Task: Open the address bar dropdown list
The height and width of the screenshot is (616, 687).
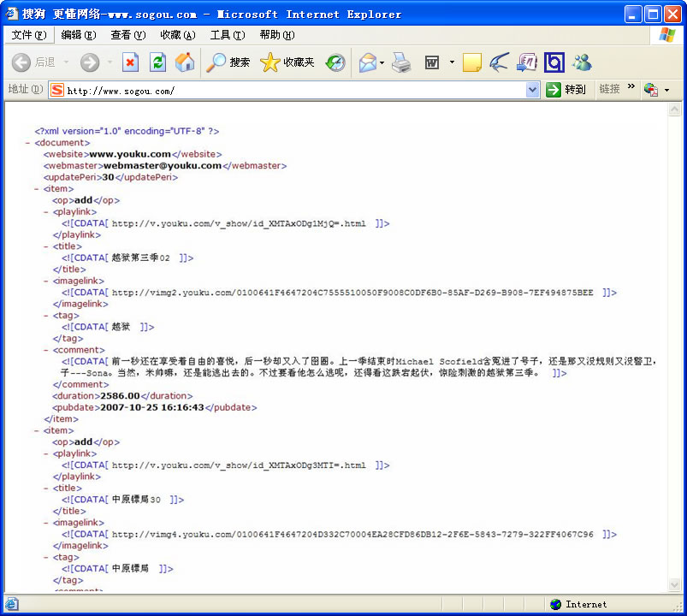Action: (x=532, y=90)
